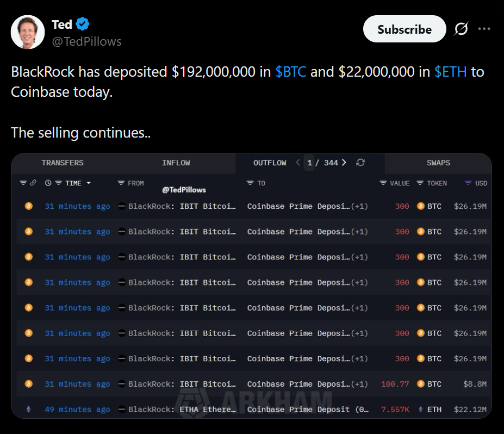Screen dimensions: 504x434
Task: Toggle the FROM column filter
Action: point(121,183)
